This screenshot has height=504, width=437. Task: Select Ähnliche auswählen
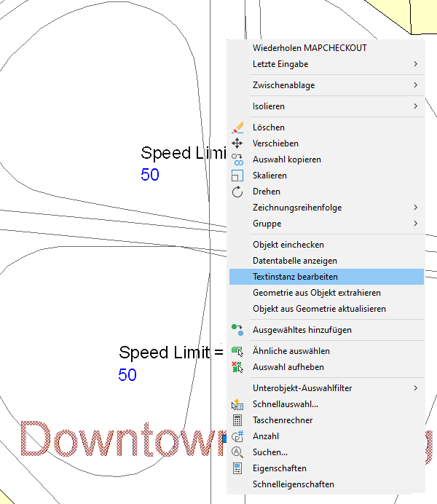[326, 351]
